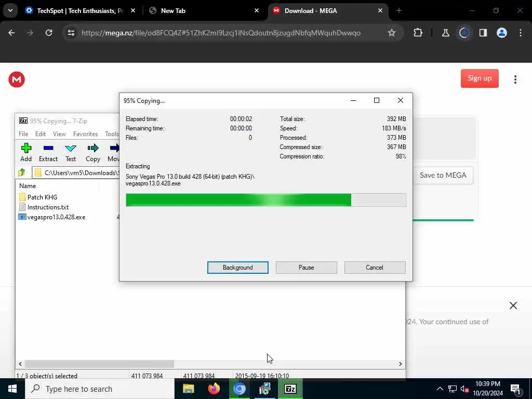
Task: Go back in the browser
Action: pyautogui.click(x=11, y=33)
